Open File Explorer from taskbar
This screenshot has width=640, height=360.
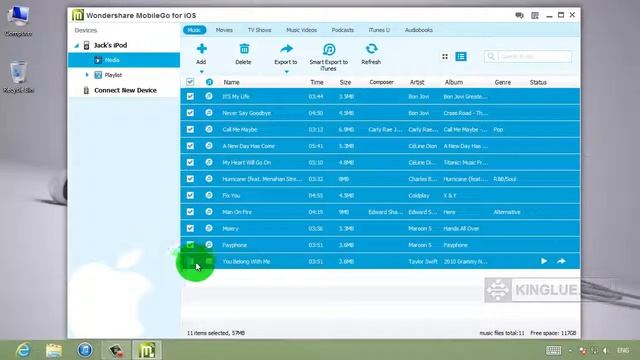click(54, 350)
